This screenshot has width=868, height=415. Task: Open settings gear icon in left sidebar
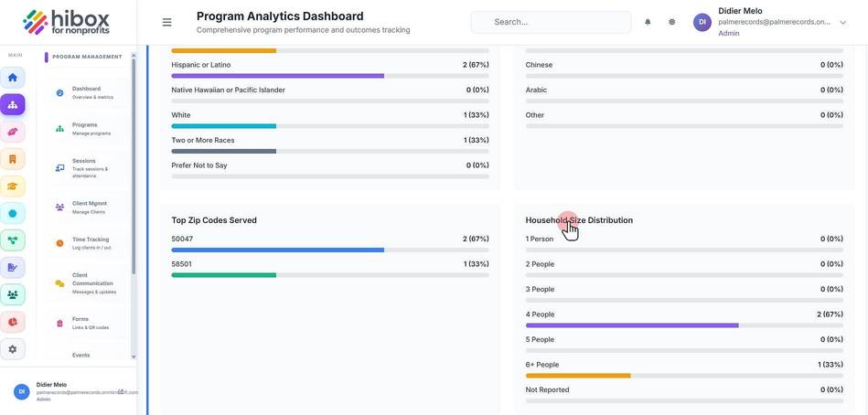(x=12, y=349)
